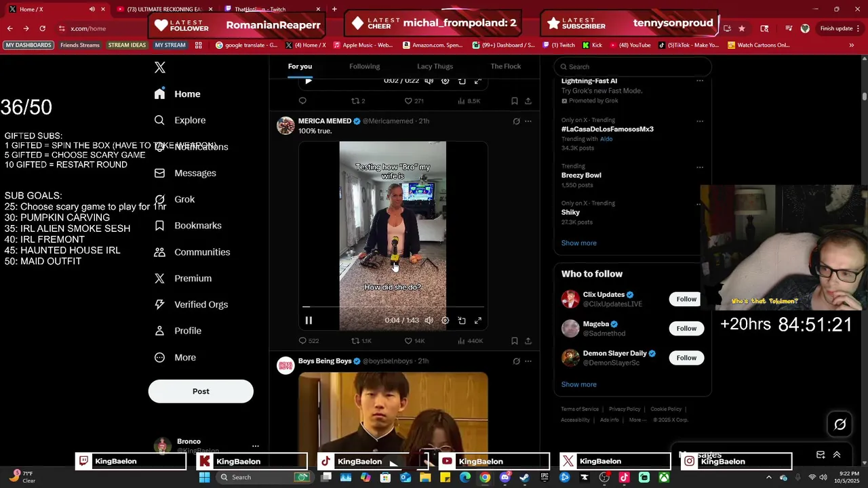
Task: Open more options on MERICA MEMED post
Action: (x=528, y=121)
